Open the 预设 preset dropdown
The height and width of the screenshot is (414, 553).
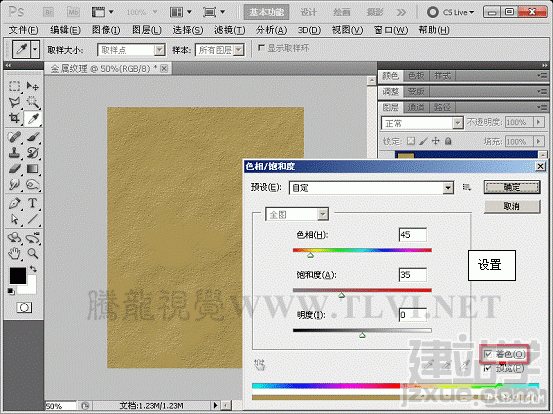coord(371,188)
